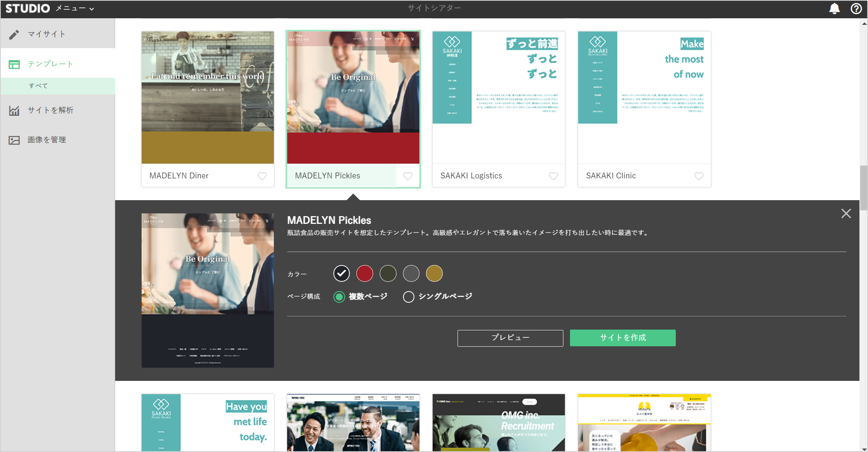Select すべて template category
Screen dimensions: 868x452
point(38,86)
